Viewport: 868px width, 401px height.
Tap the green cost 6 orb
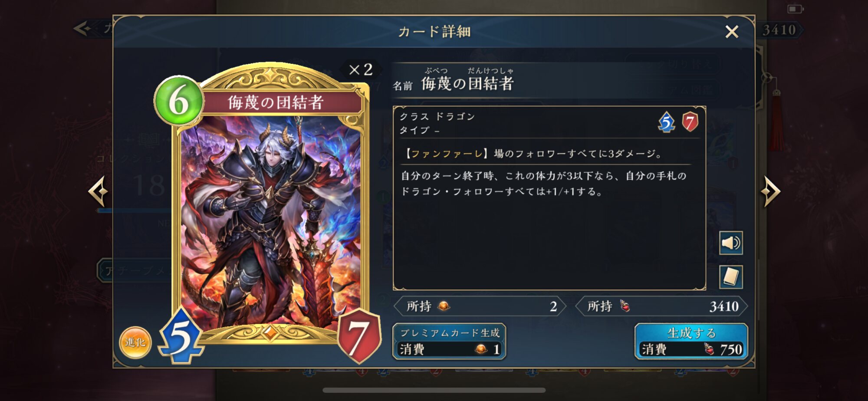pyautogui.click(x=178, y=101)
